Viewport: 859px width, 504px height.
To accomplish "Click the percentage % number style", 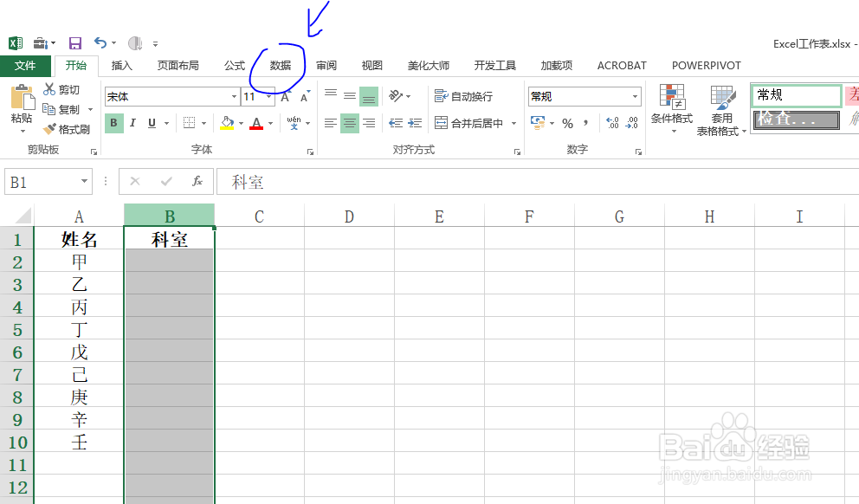I will pos(567,124).
